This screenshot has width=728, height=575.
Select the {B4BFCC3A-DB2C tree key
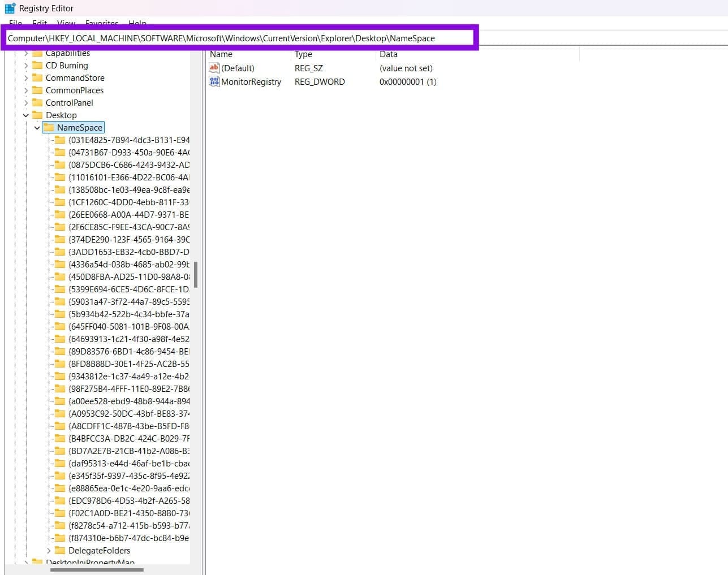coord(128,438)
